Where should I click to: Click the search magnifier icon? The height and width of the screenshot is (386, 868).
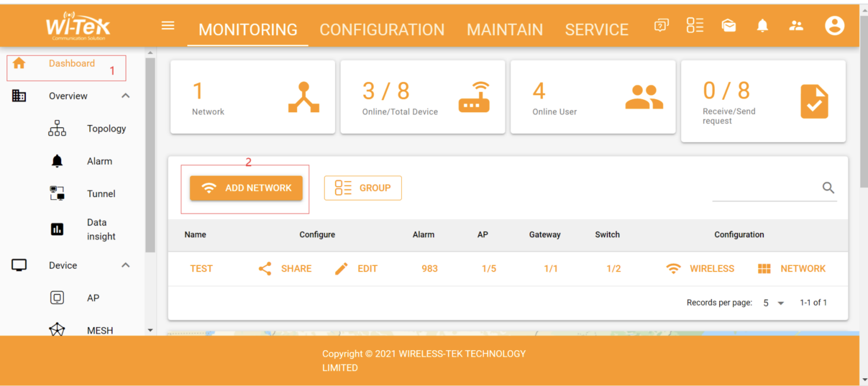point(828,187)
